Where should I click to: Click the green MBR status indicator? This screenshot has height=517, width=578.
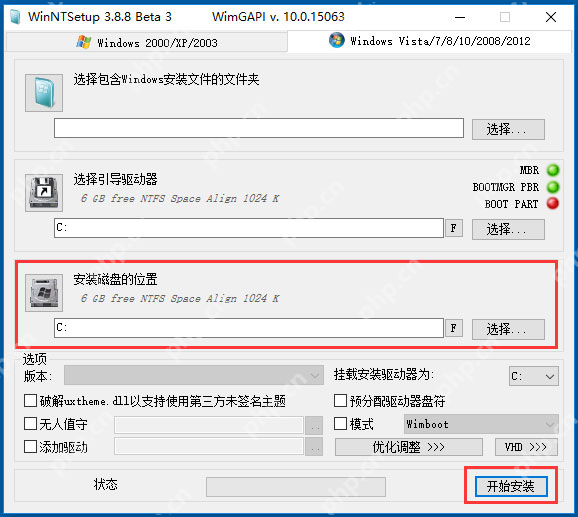pos(553,170)
